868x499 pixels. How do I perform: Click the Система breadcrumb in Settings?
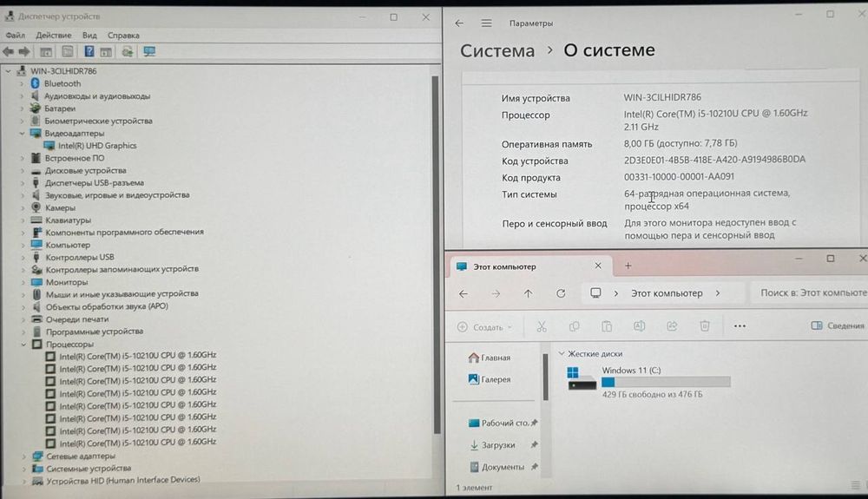[x=497, y=51]
